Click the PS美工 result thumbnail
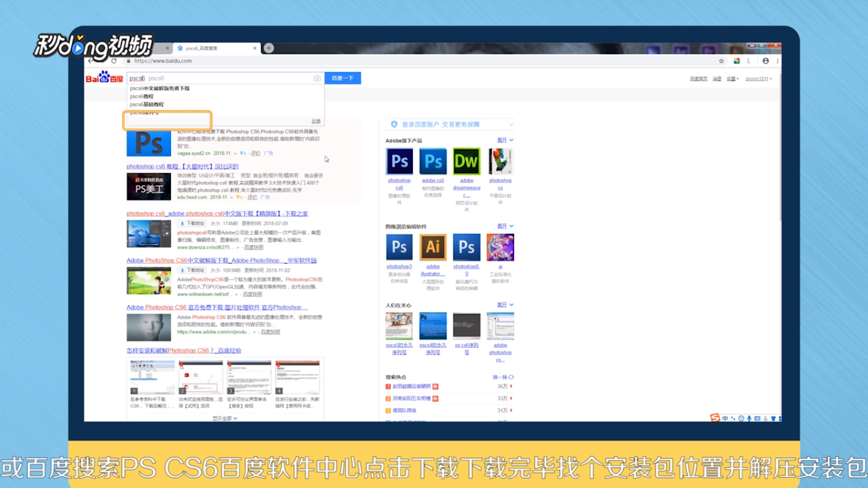Screen dimensions: 868x488 tap(149, 186)
